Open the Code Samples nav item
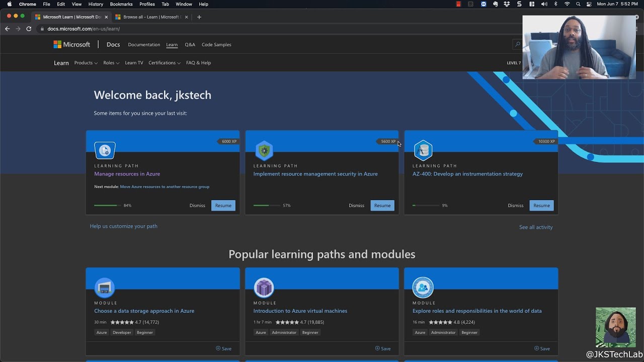Image resolution: width=644 pixels, height=362 pixels. pos(216,45)
